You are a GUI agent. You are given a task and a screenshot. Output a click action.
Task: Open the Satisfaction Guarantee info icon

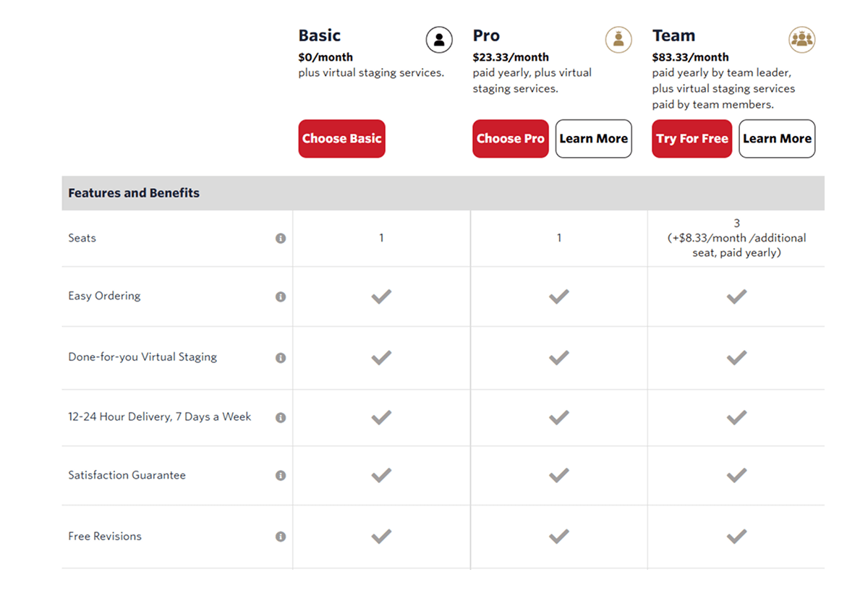[x=281, y=476]
